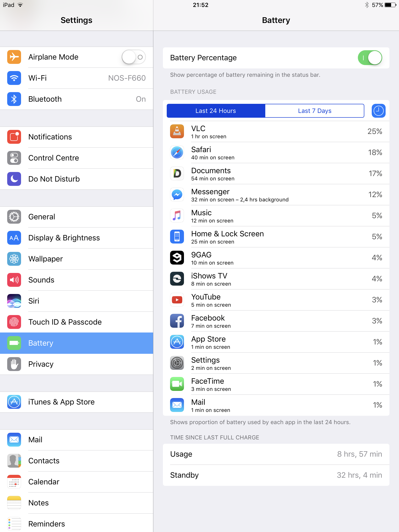Select Documents battery usage row
Screen dimensions: 399x532
(x=276, y=174)
